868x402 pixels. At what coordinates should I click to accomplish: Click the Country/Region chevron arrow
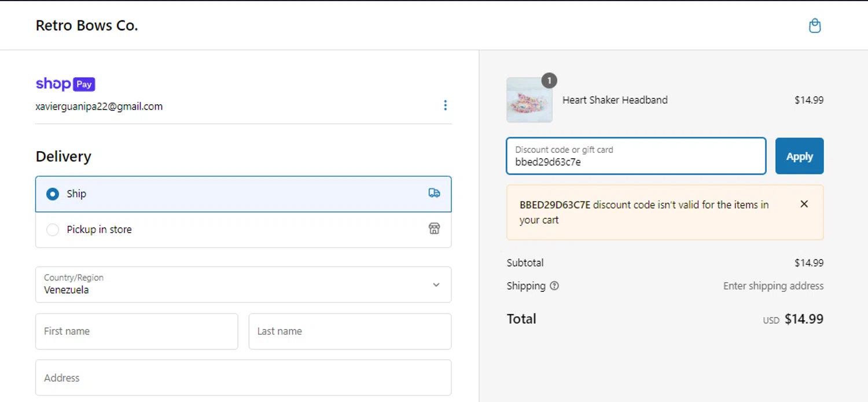(x=436, y=284)
